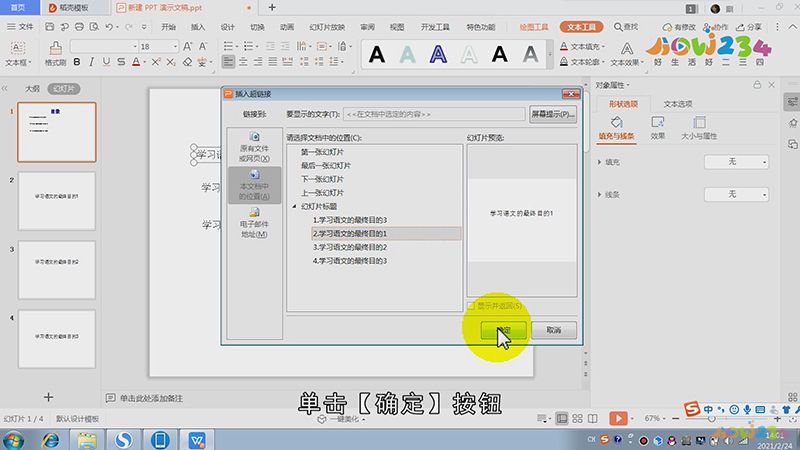This screenshot has width=800, height=450.
Task: Apply the teal A text style preset
Action: [407, 54]
